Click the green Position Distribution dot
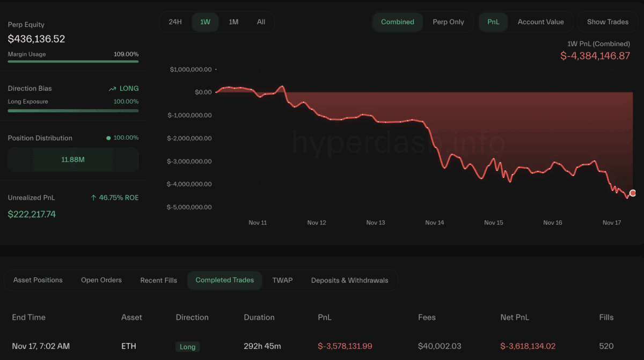Screen dimensions: 644x360 pyautogui.click(x=108, y=138)
